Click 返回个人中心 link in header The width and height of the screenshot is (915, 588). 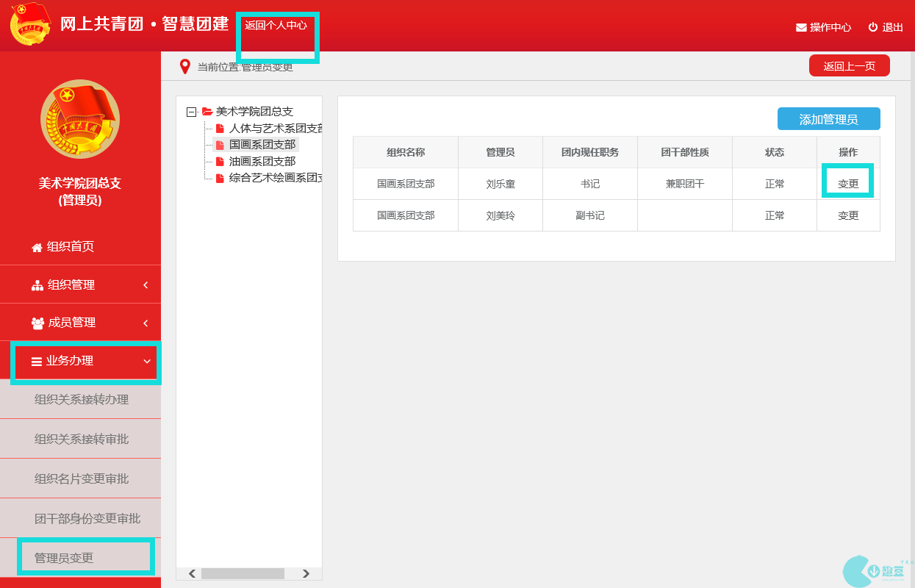[x=276, y=26]
